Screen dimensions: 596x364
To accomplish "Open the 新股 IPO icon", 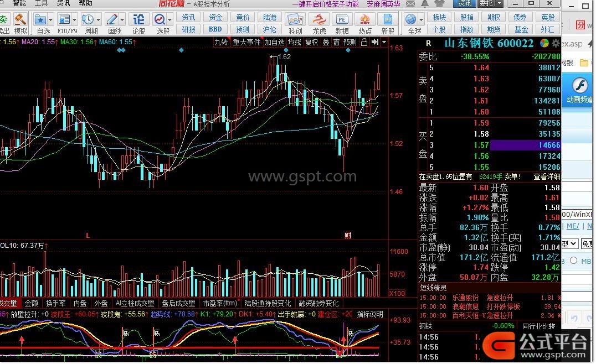I will pyautogui.click(x=388, y=19).
